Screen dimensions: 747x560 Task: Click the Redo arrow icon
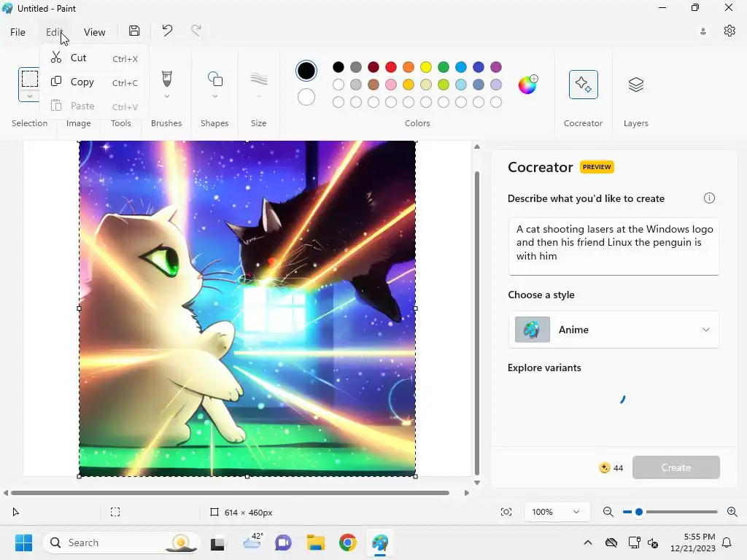pyautogui.click(x=196, y=31)
